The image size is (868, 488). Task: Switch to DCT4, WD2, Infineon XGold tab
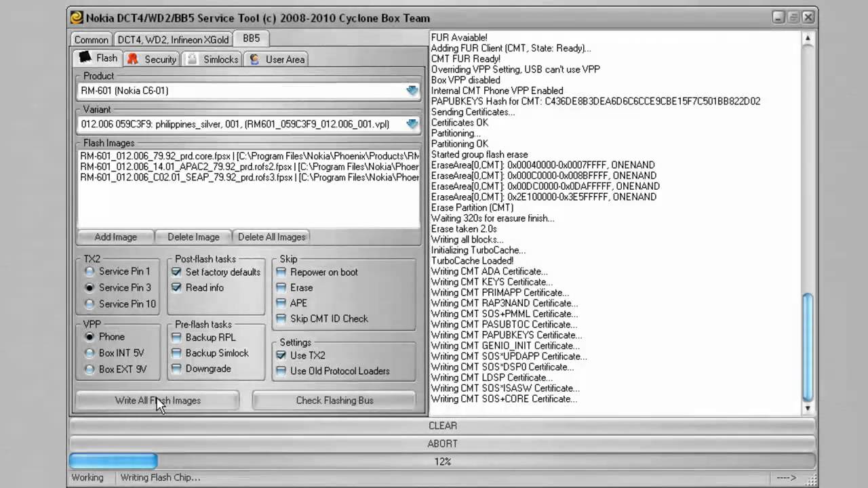pyautogui.click(x=173, y=40)
